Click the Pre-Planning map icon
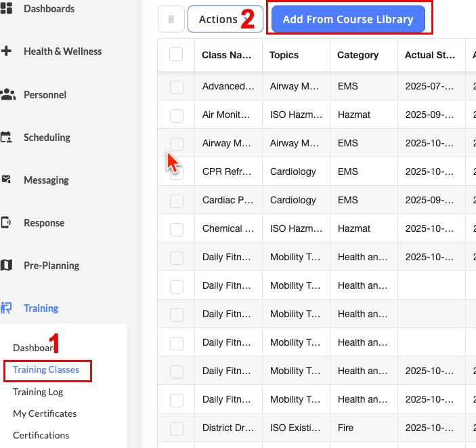476x448 pixels. (7, 266)
